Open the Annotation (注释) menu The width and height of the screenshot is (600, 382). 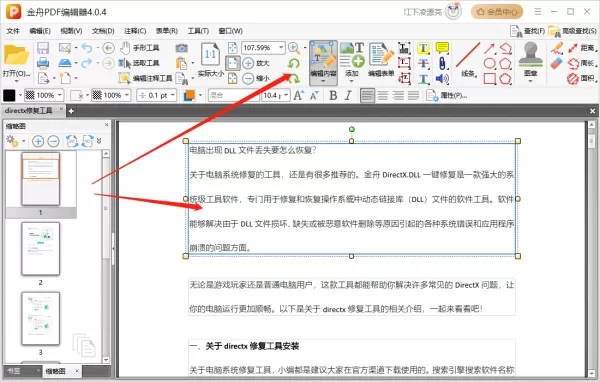(135, 31)
